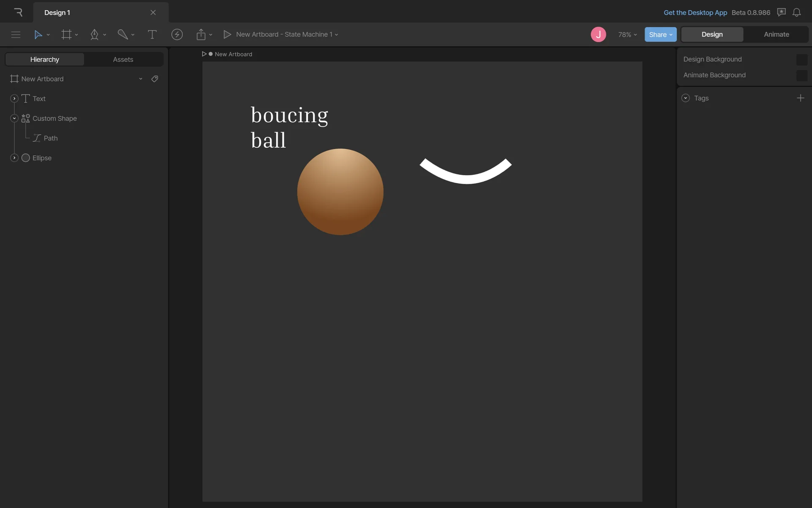This screenshot has height=508, width=812.
Task: Select the Pen tool
Action: pyautogui.click(x=94, y=35)
